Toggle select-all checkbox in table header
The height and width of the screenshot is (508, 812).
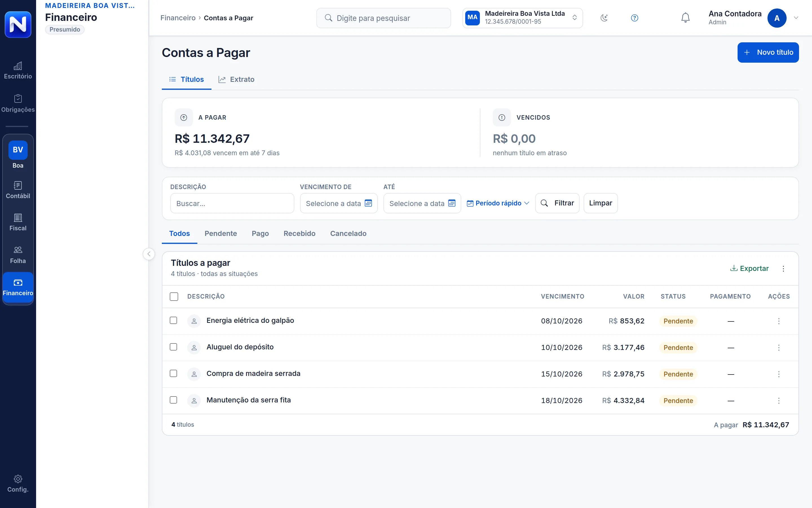(x=174, y=296)
